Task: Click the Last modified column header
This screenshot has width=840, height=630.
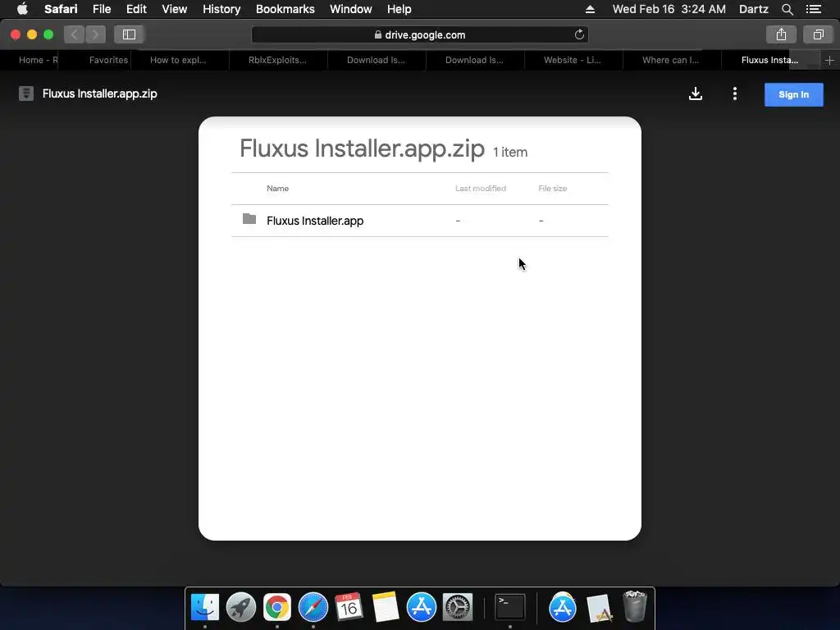Action: (481, 189)
